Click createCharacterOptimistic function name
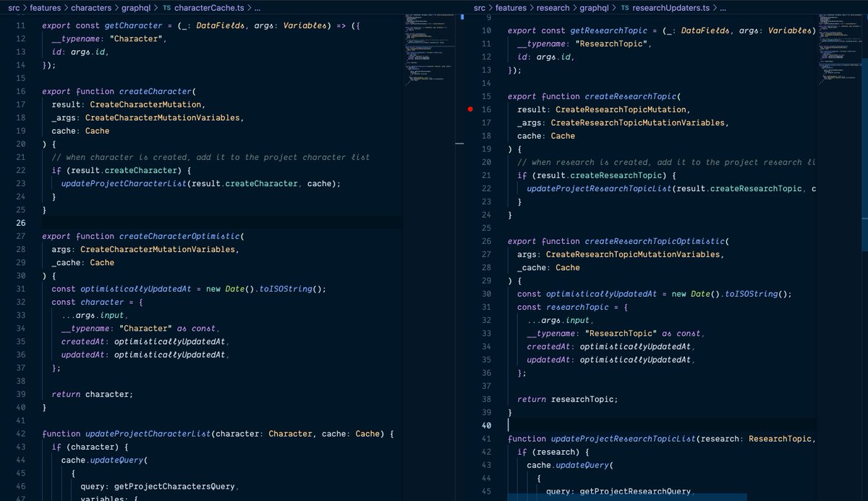Screen dimensions: 868x501 tap(181, 236)
